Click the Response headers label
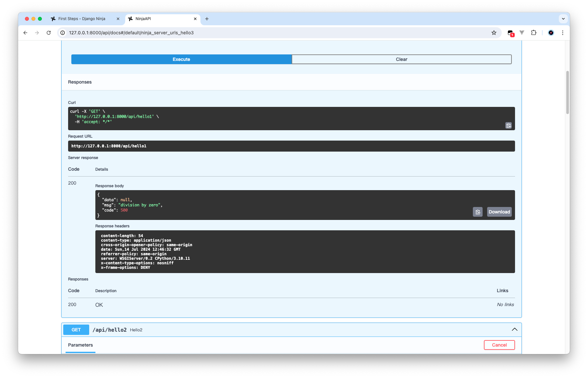Screen dimensions: 588x378 tap(112, 226)
